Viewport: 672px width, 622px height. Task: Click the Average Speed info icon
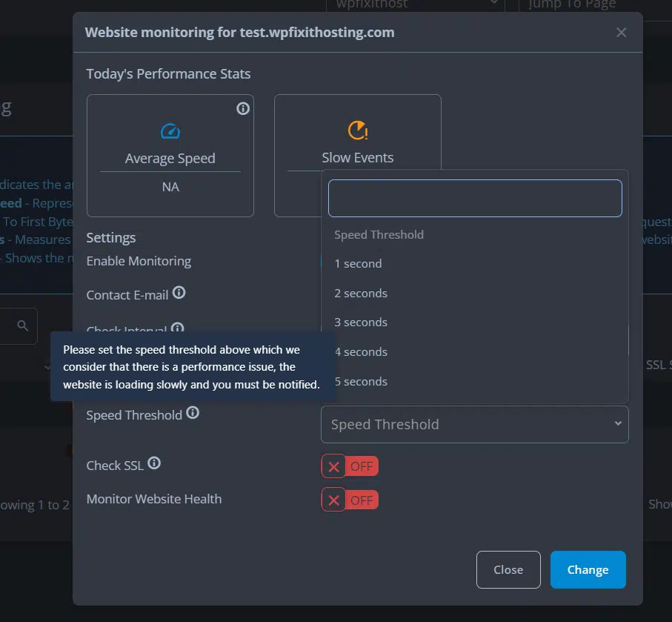243,108
